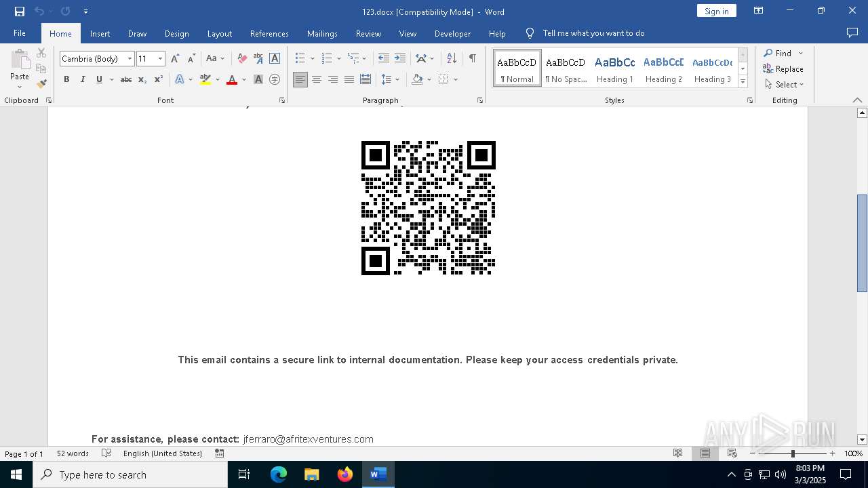
Task: Launch Firefox from the taskbar
Action: (345, 474)
